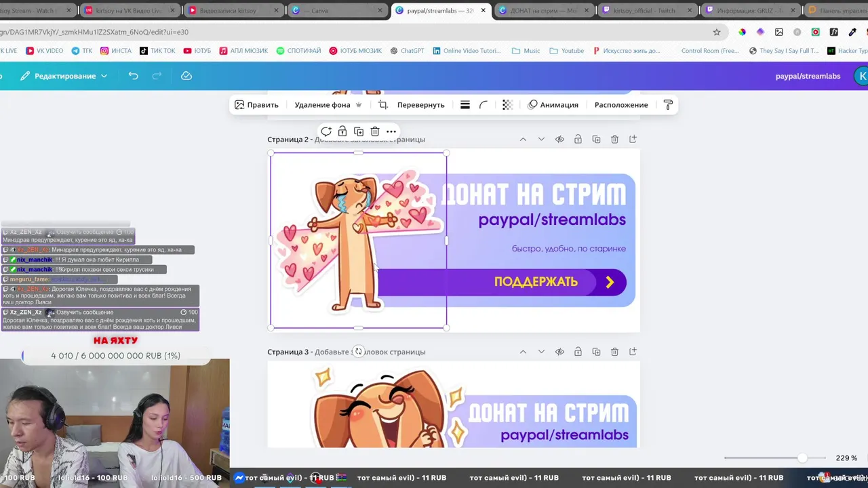Switch to Информация GRUZ tab
The image size is (868, 488).
click(x=750, y=11)
